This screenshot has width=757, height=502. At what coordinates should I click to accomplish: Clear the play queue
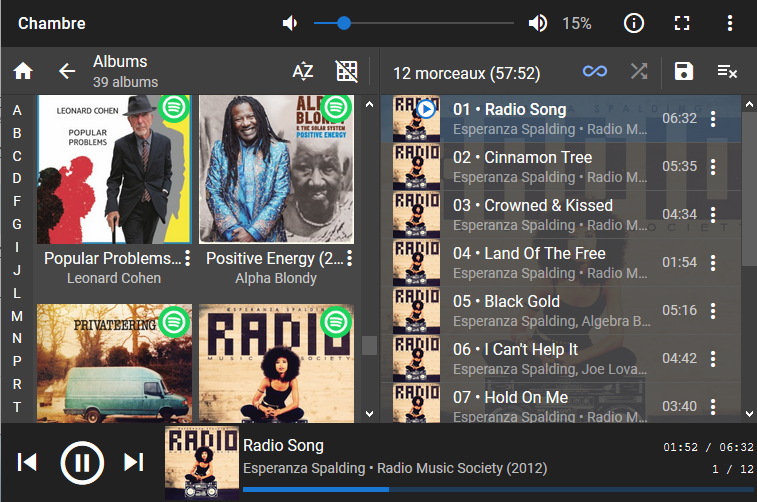727,71
